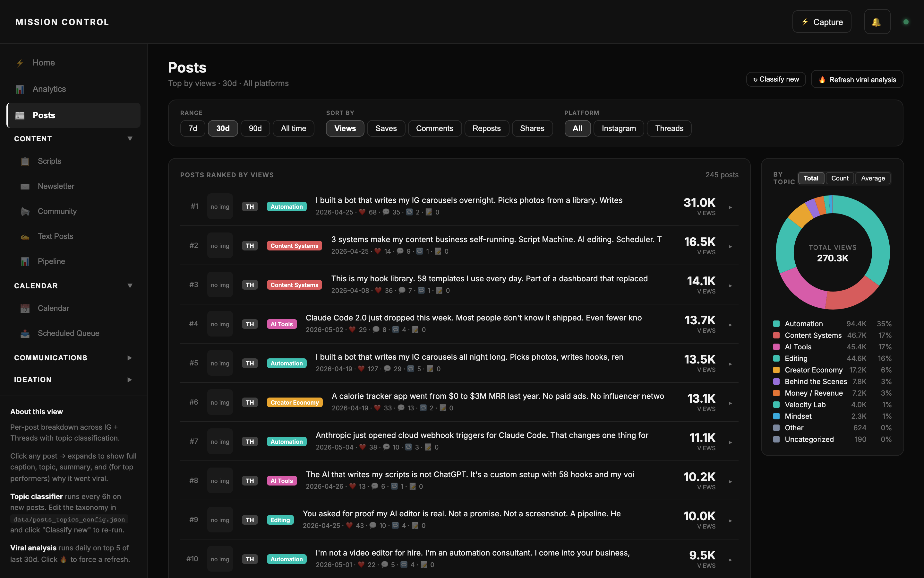Sort posts by Saves

386,128
